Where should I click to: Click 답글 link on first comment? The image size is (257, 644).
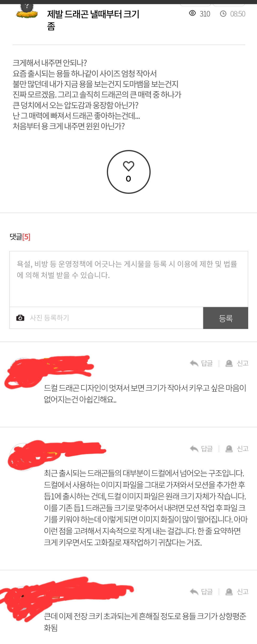(207, 363)
